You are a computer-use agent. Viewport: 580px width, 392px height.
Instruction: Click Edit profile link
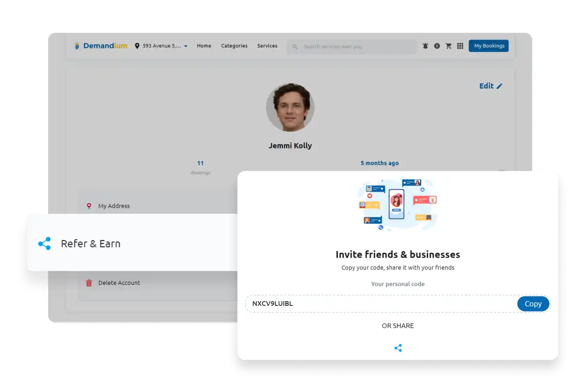491,86
